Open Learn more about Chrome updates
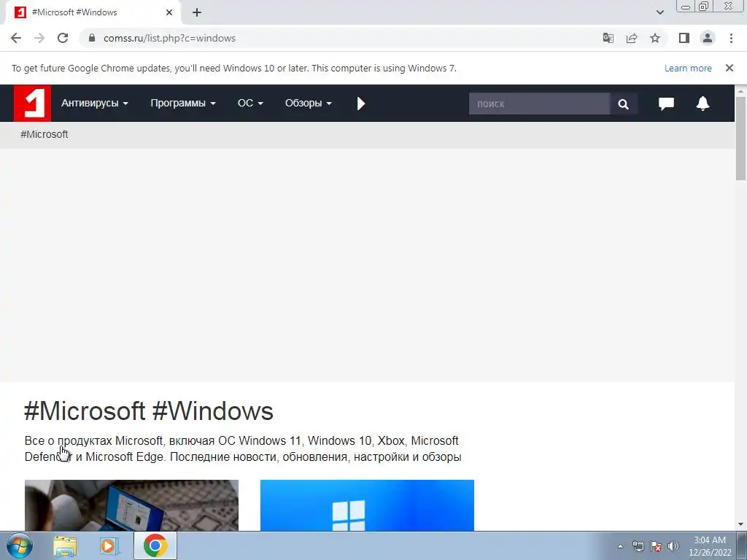 tap(687, 68)
